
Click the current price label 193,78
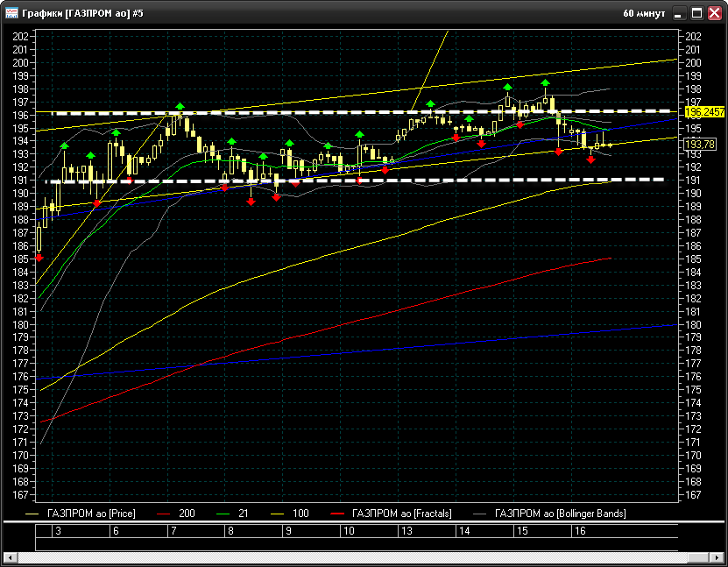point(698,144)
